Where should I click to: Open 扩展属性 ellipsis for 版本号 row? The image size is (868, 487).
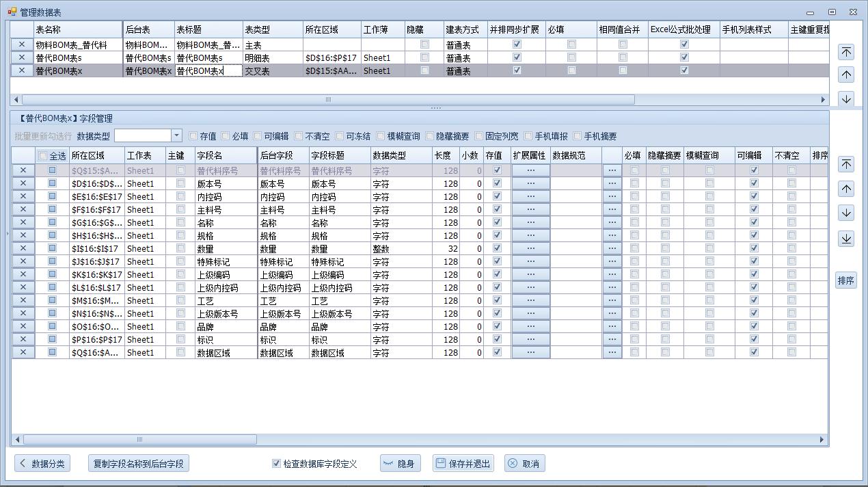point(530,183)
